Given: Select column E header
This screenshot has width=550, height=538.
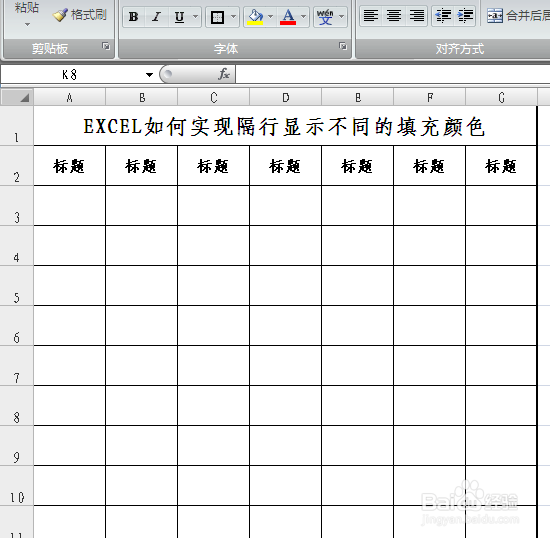Looking at the screenshot, I should [358, 97].
